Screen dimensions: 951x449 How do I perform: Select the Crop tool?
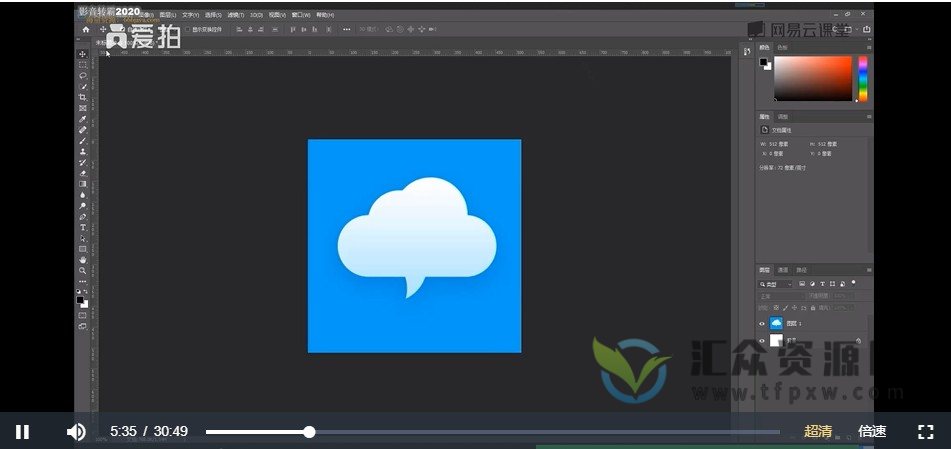click(x=83, y=98)
